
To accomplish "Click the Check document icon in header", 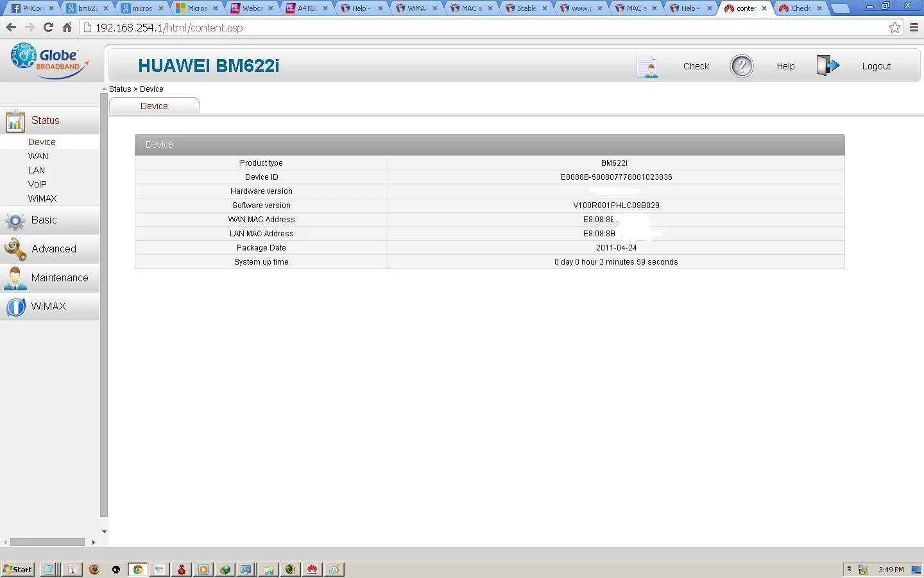I will click(647, 66).
